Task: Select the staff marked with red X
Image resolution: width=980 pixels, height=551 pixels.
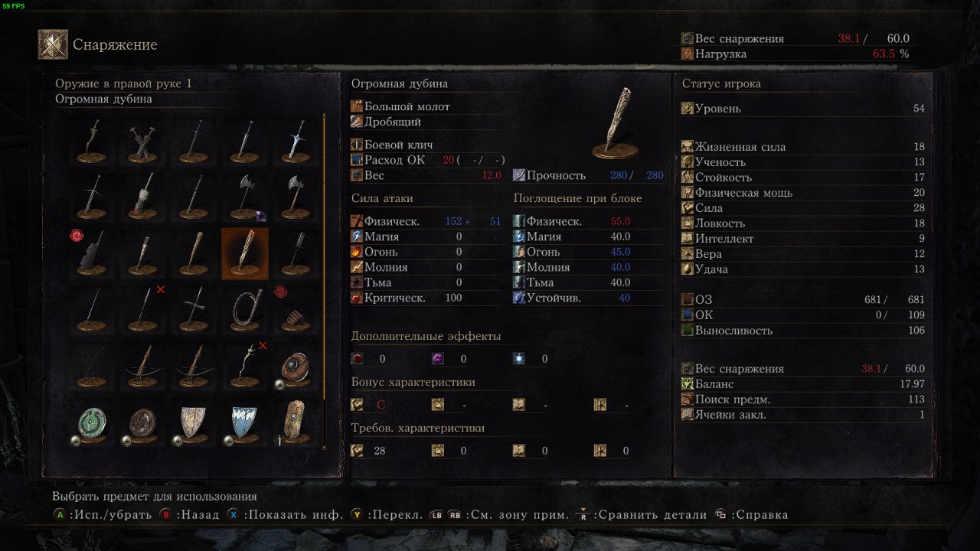Action: click(245, 367)
